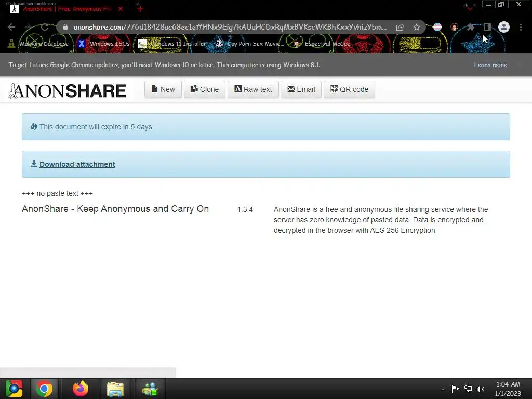Viewport: 532px width, 399px height.
Task: Go back in Chrome
Action: (11, 27)
